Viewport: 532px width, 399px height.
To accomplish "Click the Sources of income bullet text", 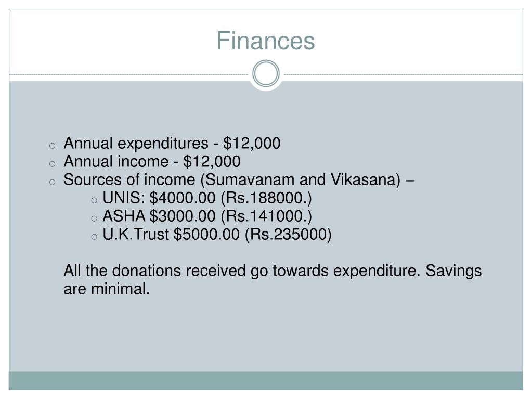I will [239, 180].
